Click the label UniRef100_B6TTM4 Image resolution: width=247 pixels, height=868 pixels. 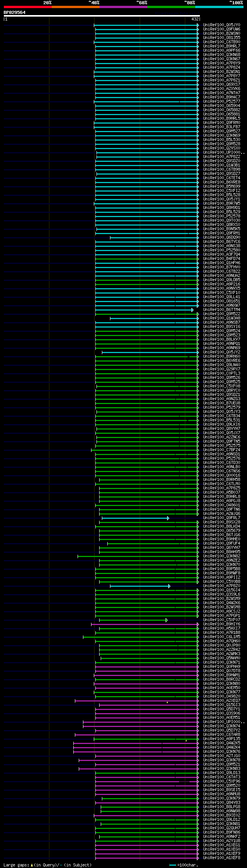tap(222, 309)
